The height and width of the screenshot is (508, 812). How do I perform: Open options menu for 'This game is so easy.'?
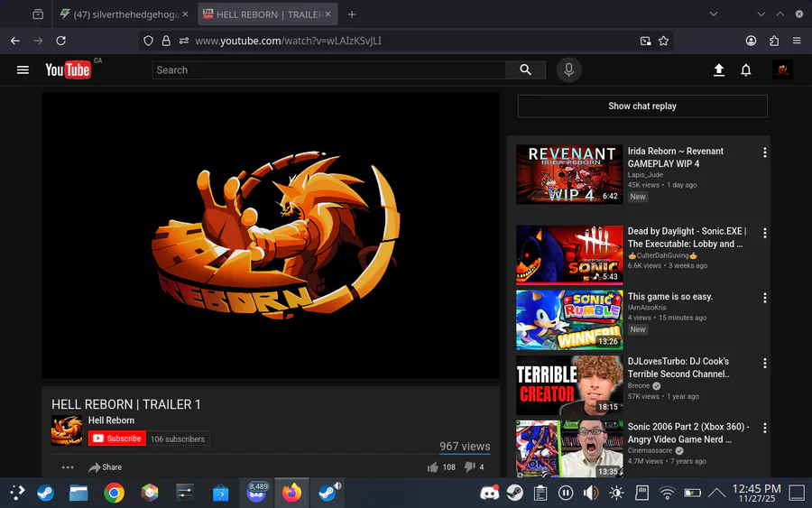coord(764,298)
